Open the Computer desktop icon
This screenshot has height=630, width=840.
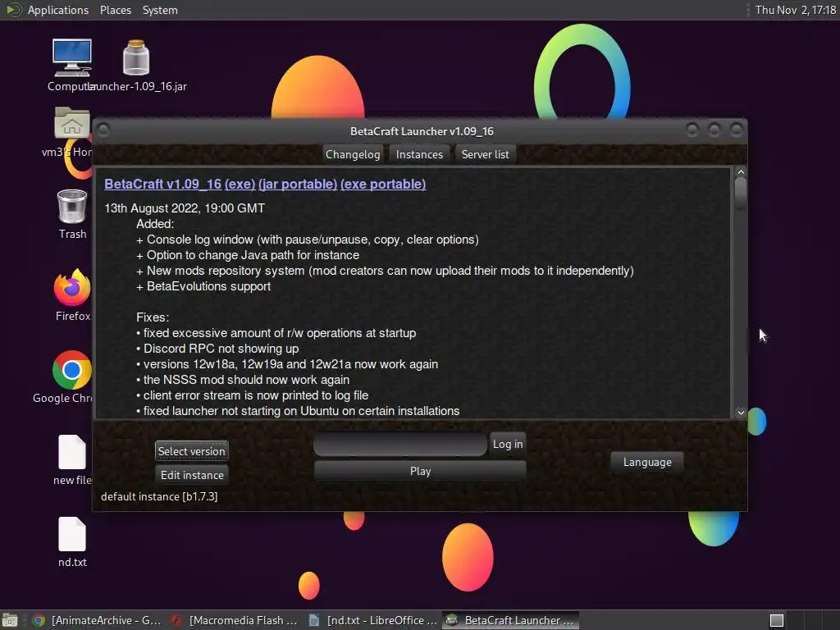click(72, 58)
